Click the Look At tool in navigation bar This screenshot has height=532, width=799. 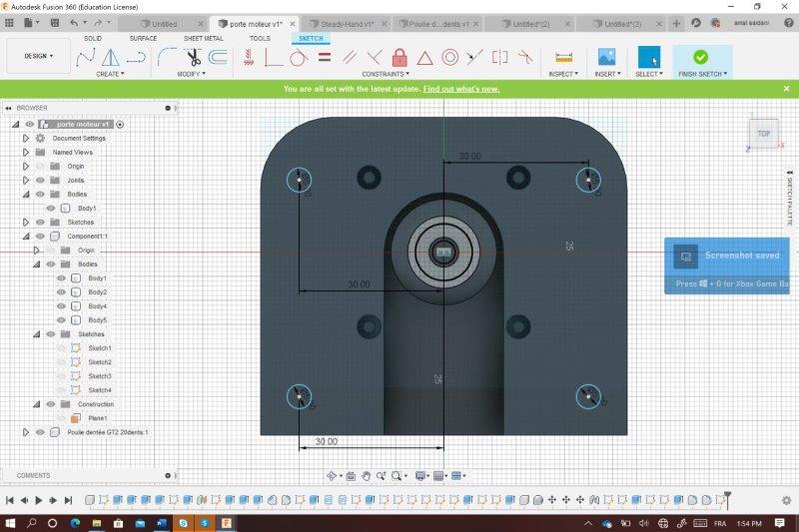tap(351, 476)
